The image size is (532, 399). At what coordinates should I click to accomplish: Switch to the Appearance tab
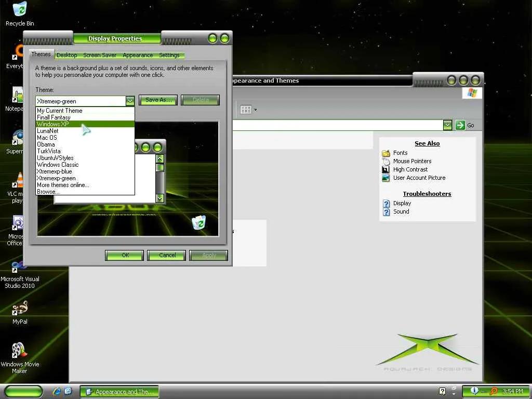point(138,55)
